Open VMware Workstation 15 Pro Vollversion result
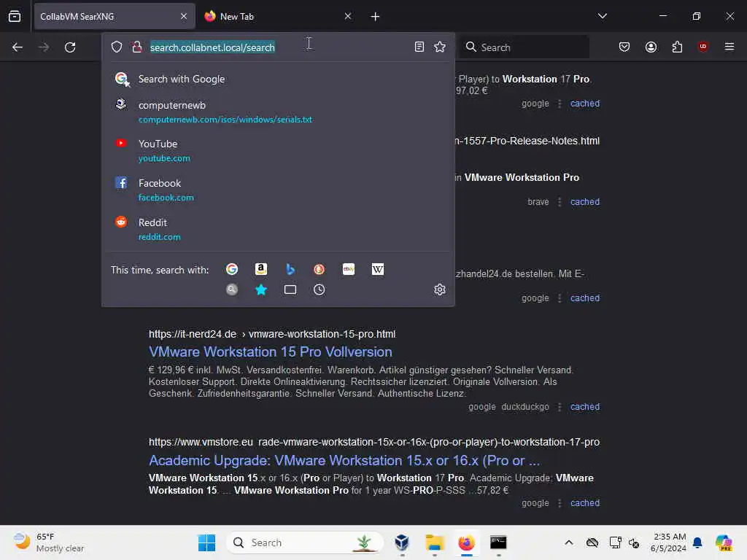Screen dimensions: 747x560 pyautogui.click(x=271, y=352)
